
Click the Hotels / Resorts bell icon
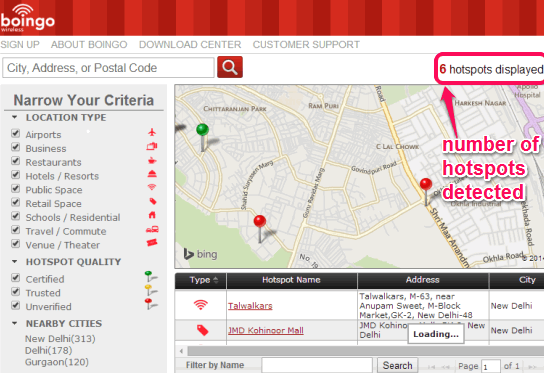coord(152,174)
